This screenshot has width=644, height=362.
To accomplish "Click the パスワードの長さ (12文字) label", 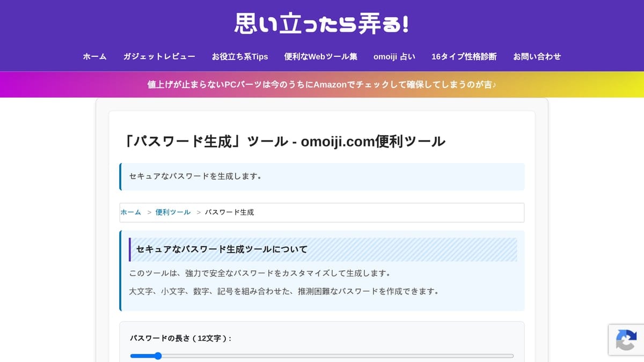I will [180, 338].
